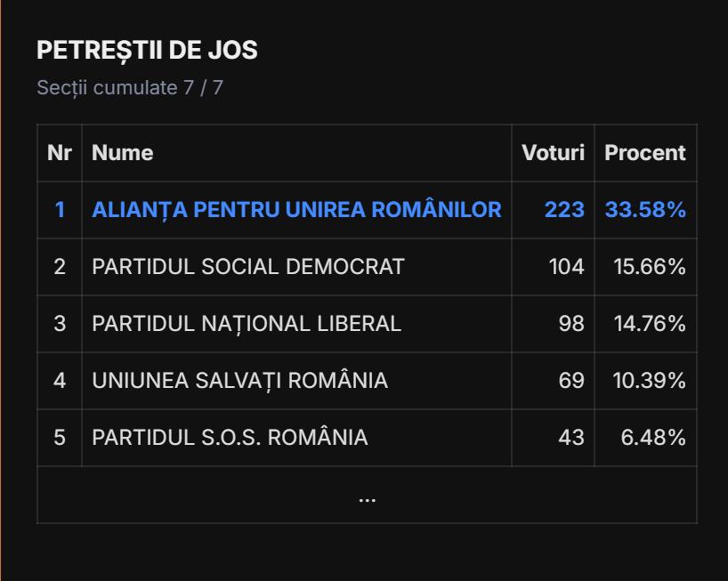
Task: Click the 104 votes cell
Action: point(566,267)
